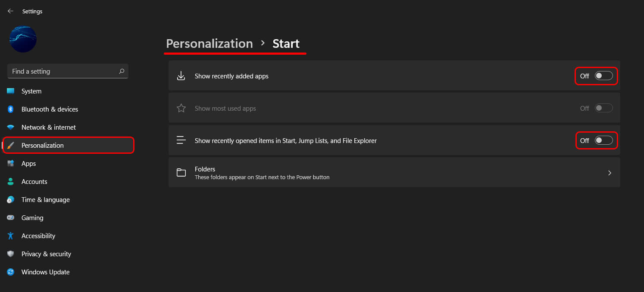
Task: Open Accessibility settings
Action: [x=38, y=236]
